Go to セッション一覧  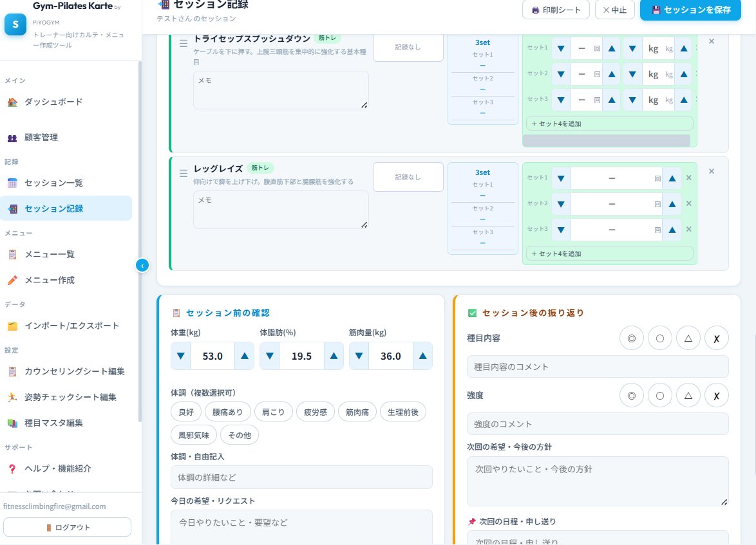pyautogui.click(x=66, y=183)
